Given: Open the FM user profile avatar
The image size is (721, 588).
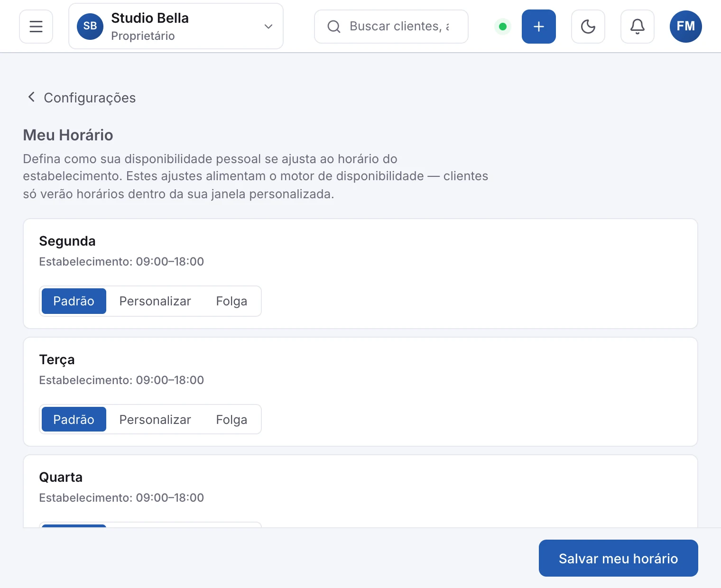Looking at the screenshot, I should click(686, 27).
